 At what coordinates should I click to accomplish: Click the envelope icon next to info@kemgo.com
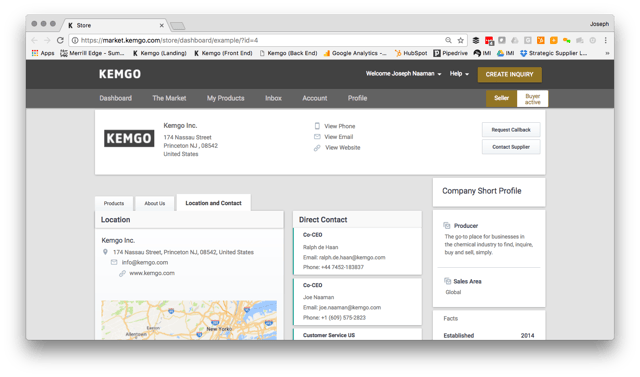pyautogui.click(x=114, y=262)
